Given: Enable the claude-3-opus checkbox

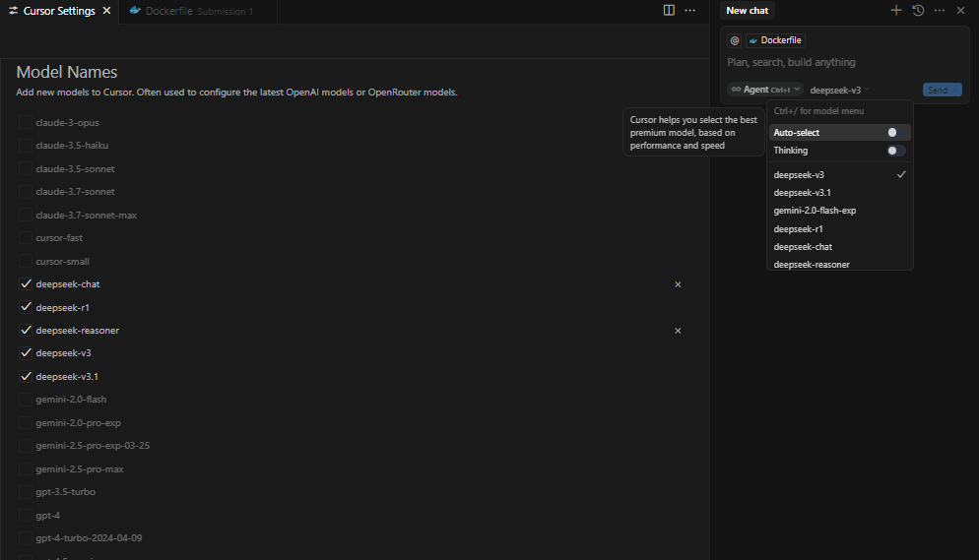Looking at the screenshot, I should 25,122.
